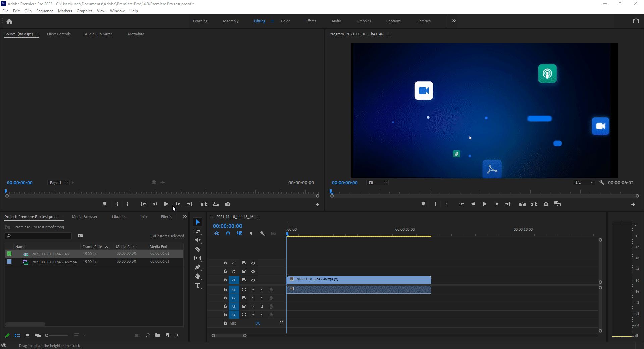This screenshot has width=644, height=349.
Task: Switch Project panel to Icon View
Action: (x=28, y=335)
